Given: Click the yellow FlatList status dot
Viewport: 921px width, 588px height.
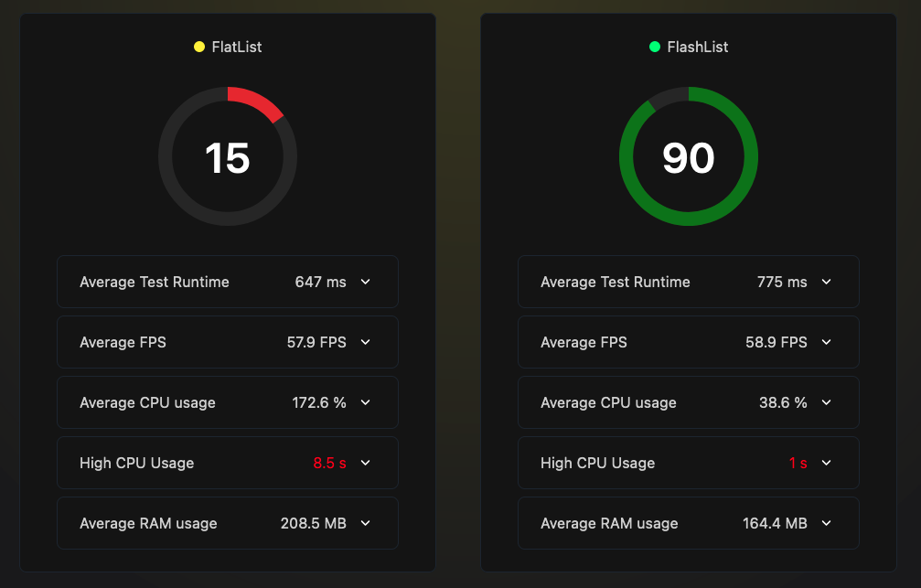Looking at the screenshot, I should [198, 47].
